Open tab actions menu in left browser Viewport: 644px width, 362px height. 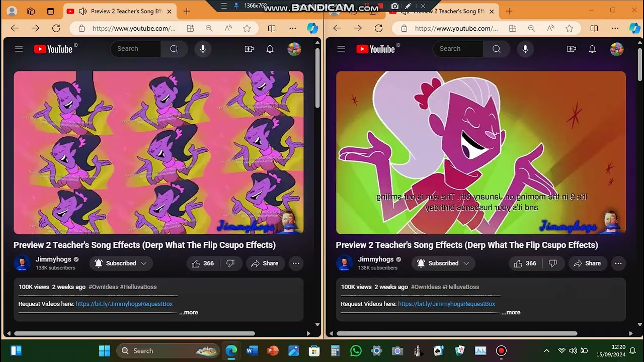pyautogui.click(x=50, y=11)
